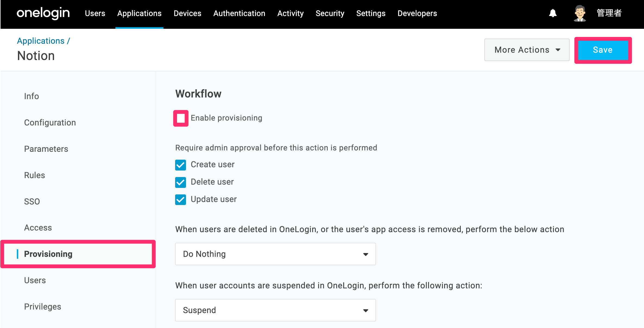Save the Notion app settings

pos(603,50)
